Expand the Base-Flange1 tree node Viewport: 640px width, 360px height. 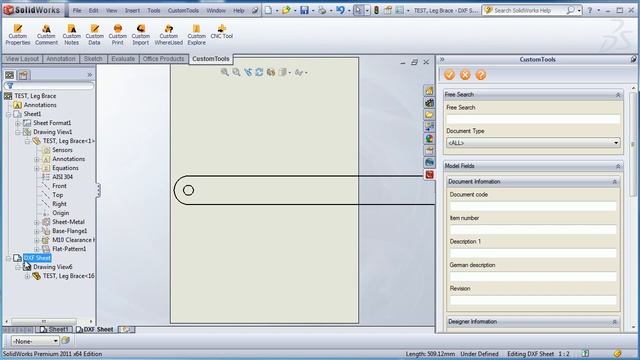point(37,231)
